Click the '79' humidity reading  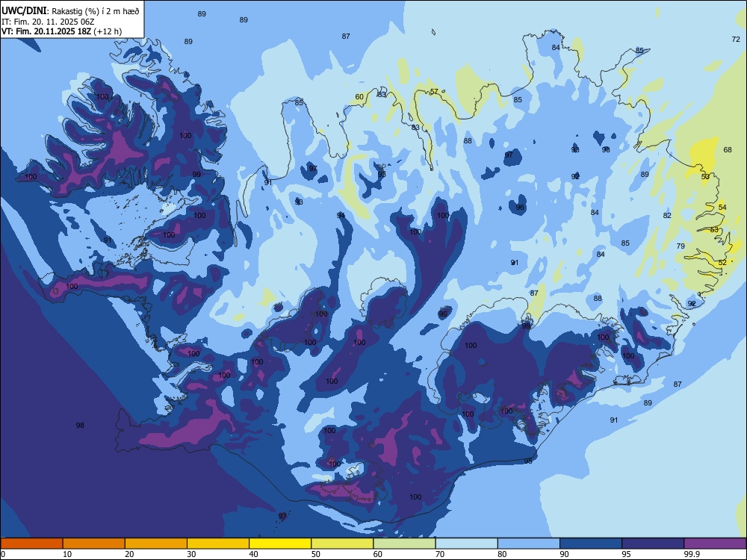pyautogui.click(x=681, y=246)
